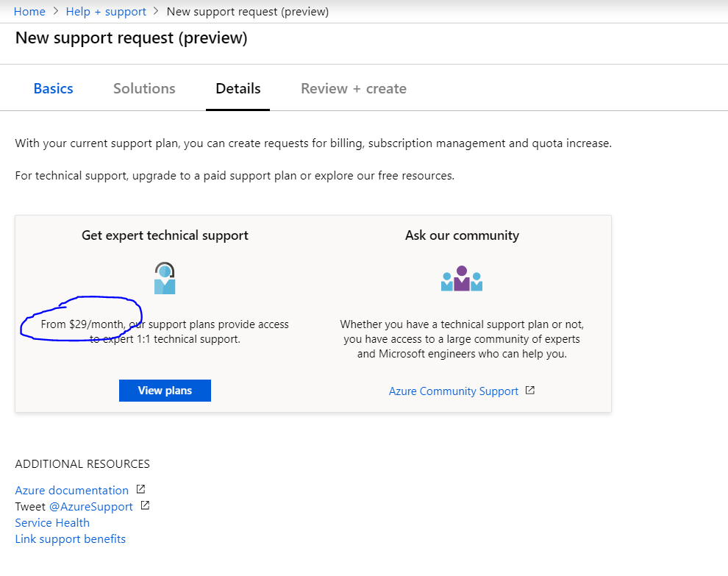
Task: Open Link support benefits
Action: (x=70, y=538)
